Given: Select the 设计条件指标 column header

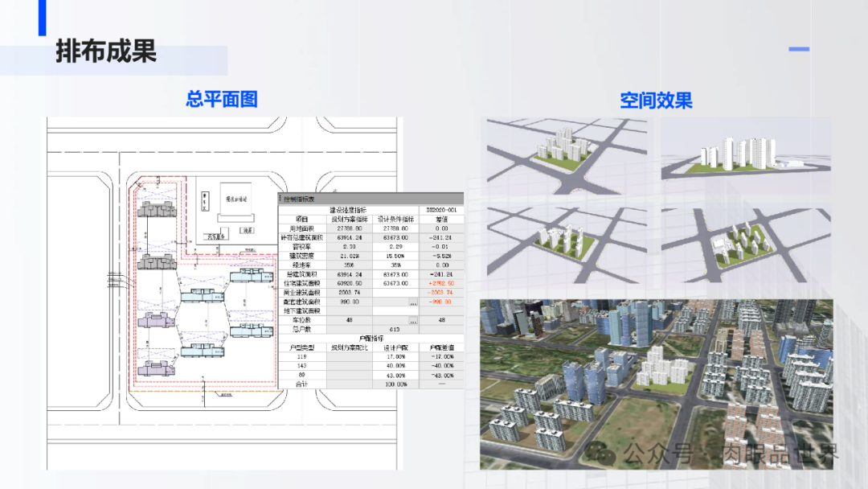Looking at the screenshot, I should click(395, 220).
